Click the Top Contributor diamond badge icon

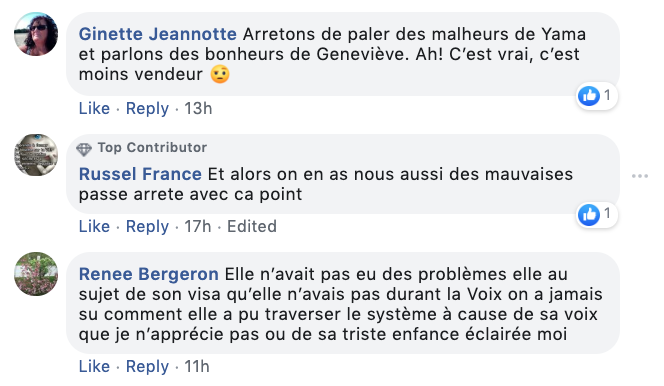[x=84, y=149]
